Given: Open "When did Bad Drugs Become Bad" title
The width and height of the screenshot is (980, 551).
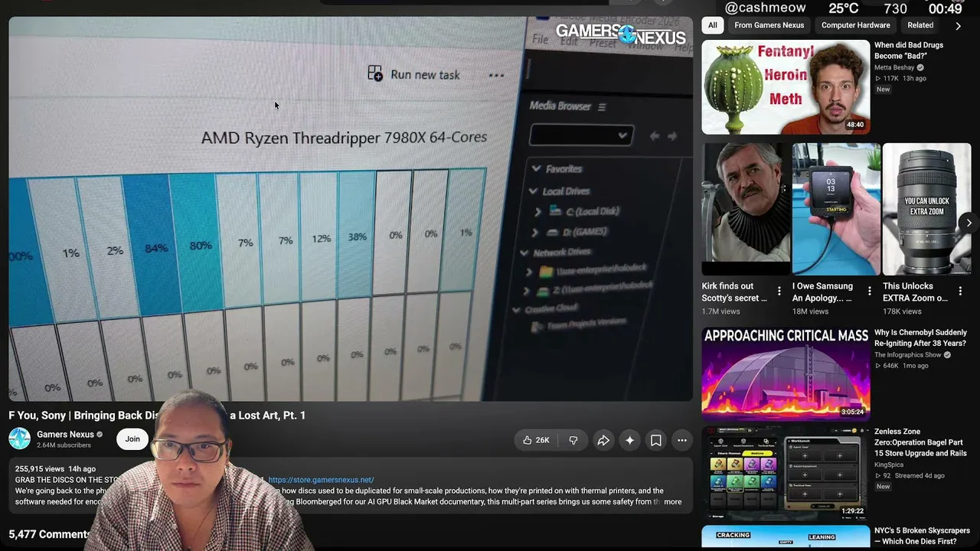Looking at the screenshot, I should pos(909,51).
